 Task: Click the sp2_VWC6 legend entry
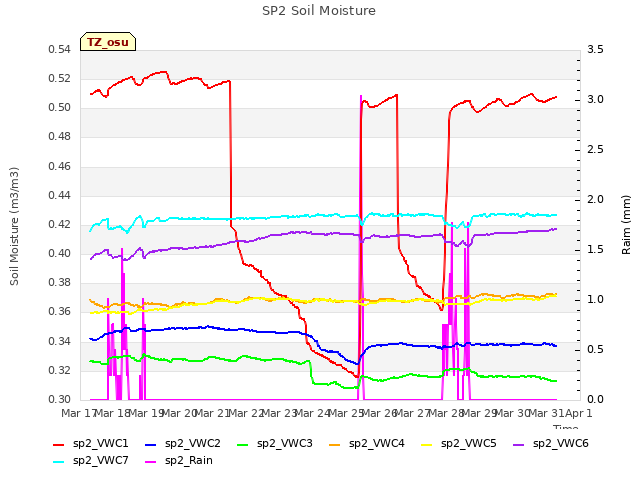551,444
